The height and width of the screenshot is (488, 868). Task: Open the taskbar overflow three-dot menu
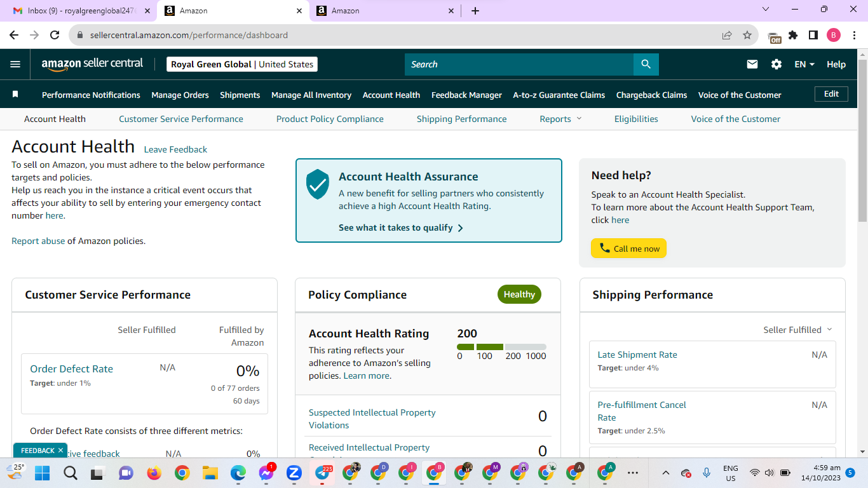(x=633, y=473)
